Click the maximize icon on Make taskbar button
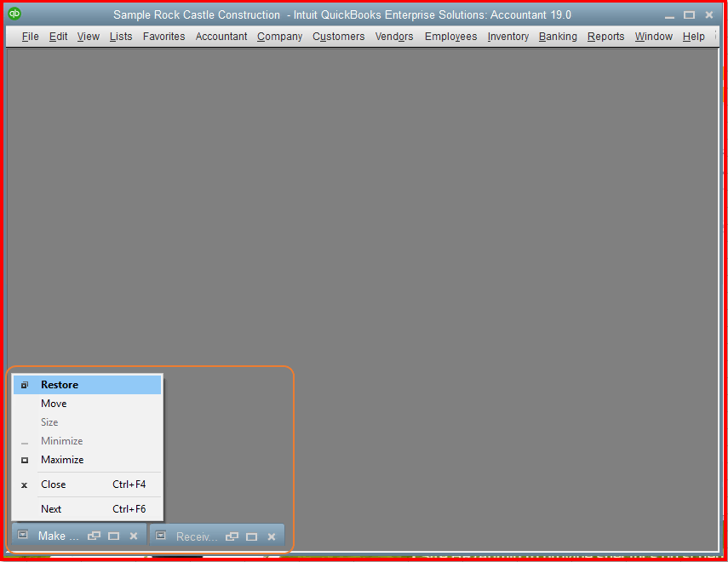Viewport: 728px width, 562px height. pyautogui.click(x=113, y=536)
